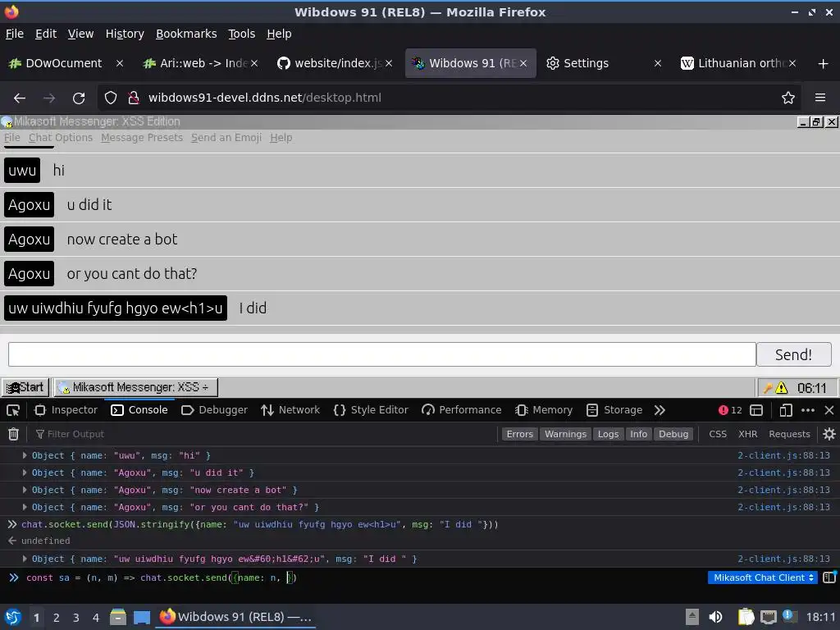Open the clipboard tray icon

(746, 617)
